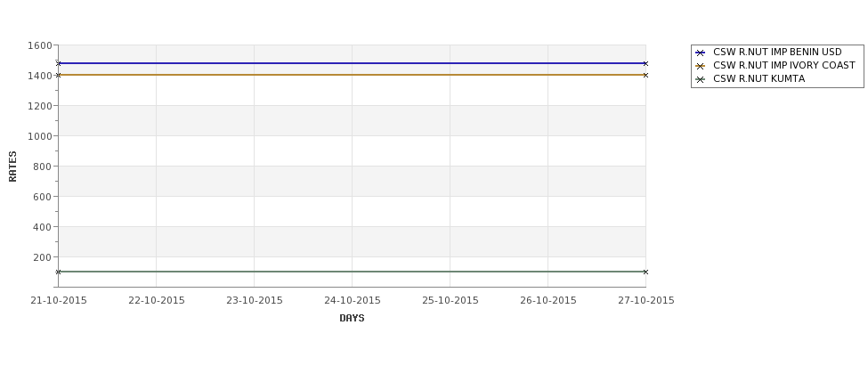Click the 1600 value on the rates axis
The height and width of the screenshot is (382, 868).
(x=40, y=45)
